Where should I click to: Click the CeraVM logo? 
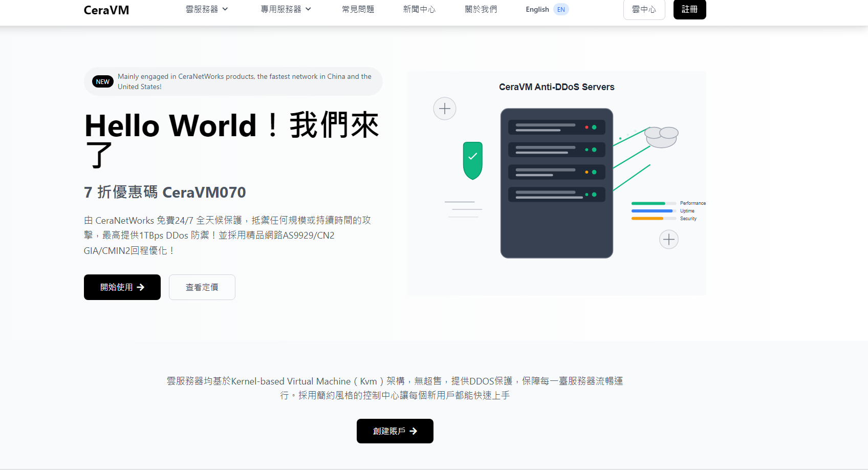[x=106, y=10]
